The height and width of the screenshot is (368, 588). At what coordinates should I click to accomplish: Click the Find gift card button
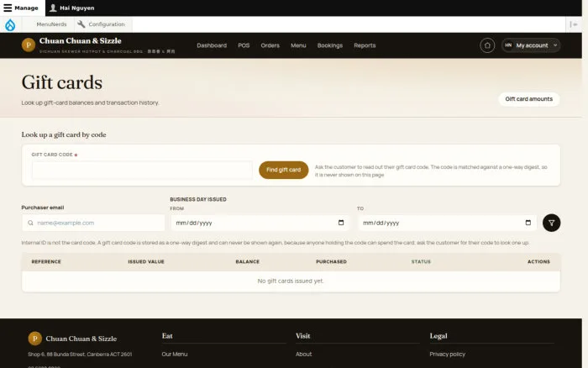click(x=284, y=170)
